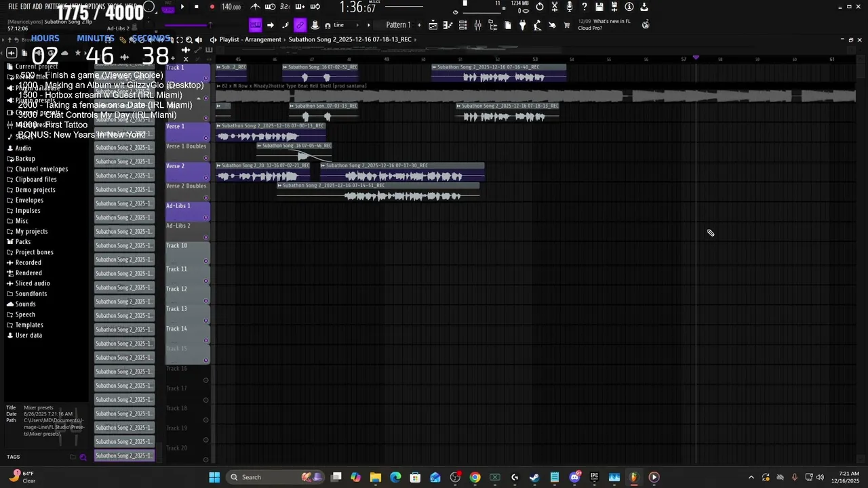Select the Verse 2 Doubles track header

(186, 191)
